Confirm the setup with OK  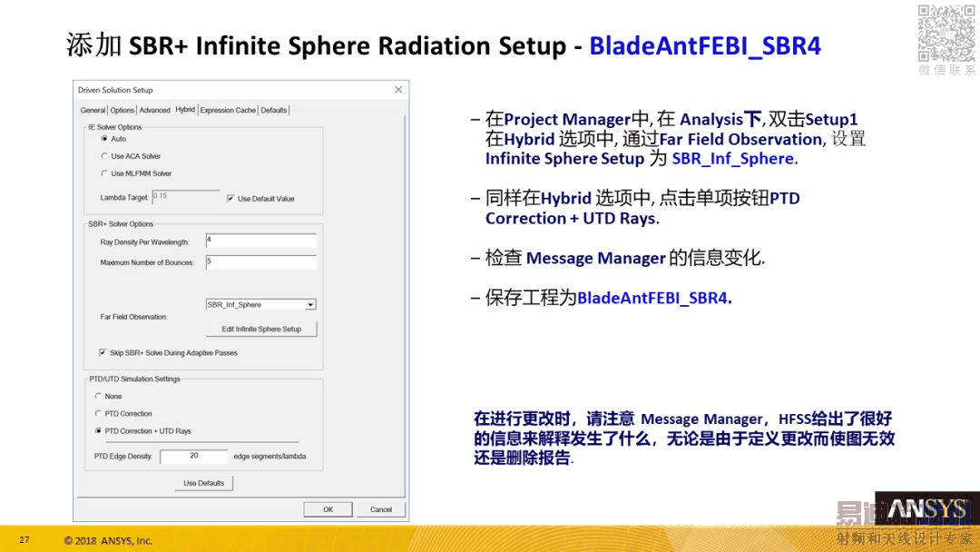pos(328,509)
